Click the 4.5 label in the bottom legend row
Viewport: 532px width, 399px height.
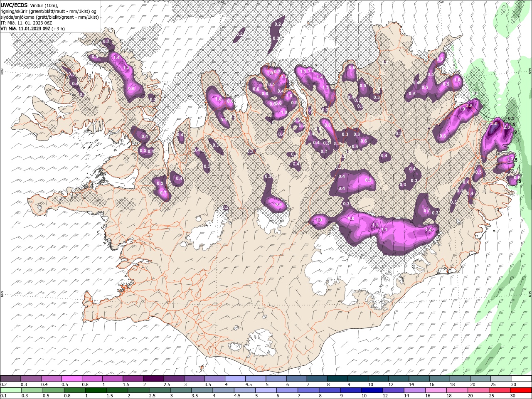point(237,396)
